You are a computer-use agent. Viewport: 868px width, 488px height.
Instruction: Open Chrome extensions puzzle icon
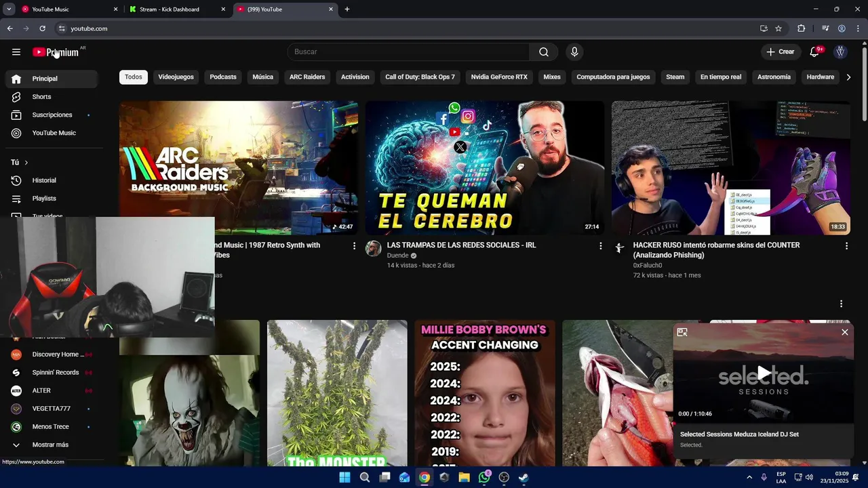[x=801, y=28]
